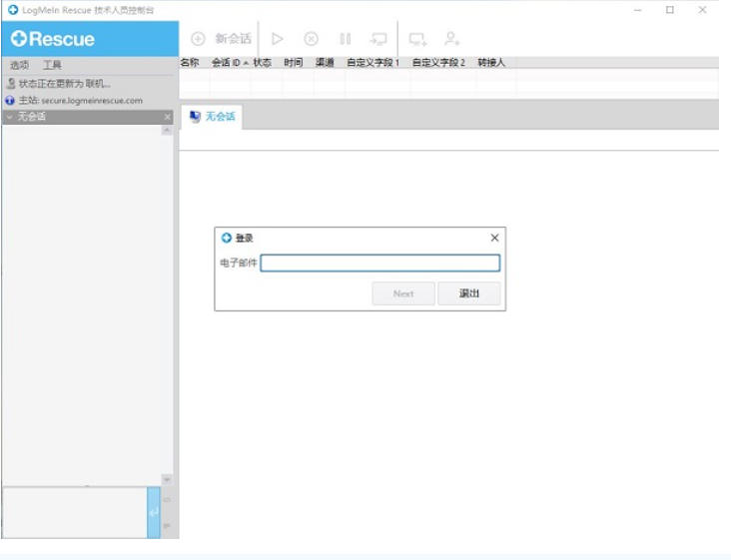Viewport: 731px width, 560px height.
Task: Click the blue send message arrow button
Action: (153, 512)
